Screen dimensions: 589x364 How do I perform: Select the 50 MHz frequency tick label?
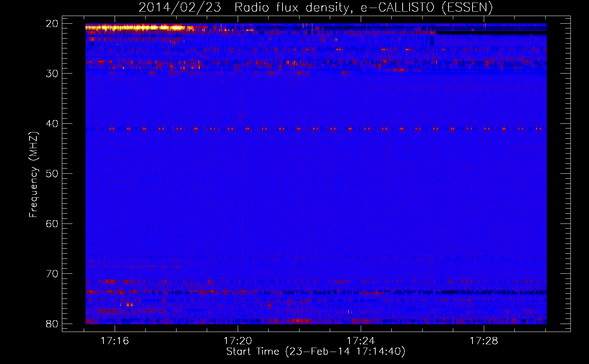click(x=52, y=174)
